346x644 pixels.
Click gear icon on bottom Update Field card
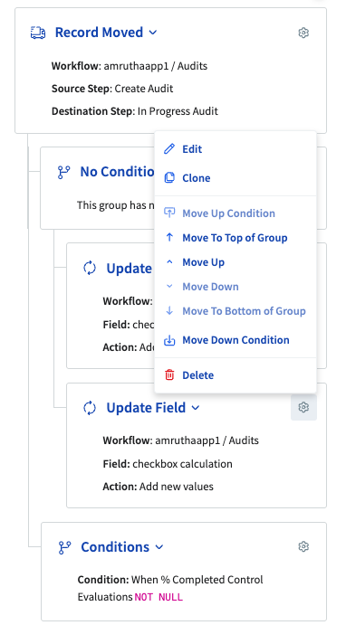pos(303,407)
